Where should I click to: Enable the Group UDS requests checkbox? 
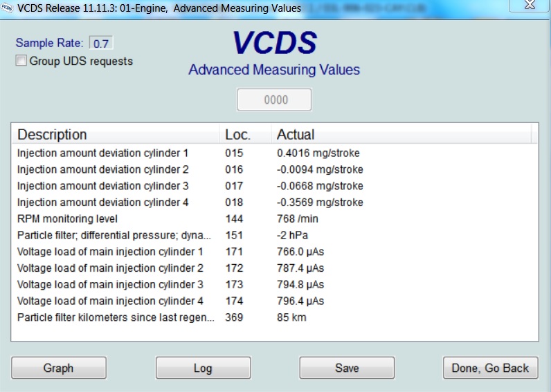(21, 61)
